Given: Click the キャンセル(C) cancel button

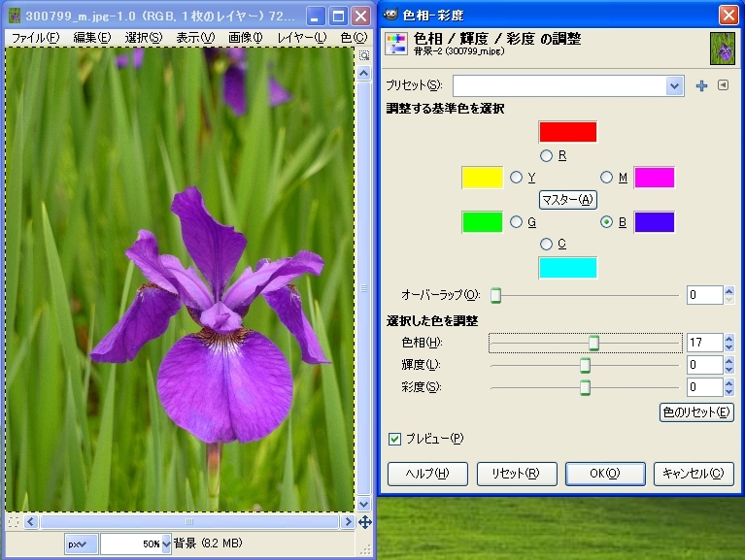Looking at the screenshot, I should point(694,474).
